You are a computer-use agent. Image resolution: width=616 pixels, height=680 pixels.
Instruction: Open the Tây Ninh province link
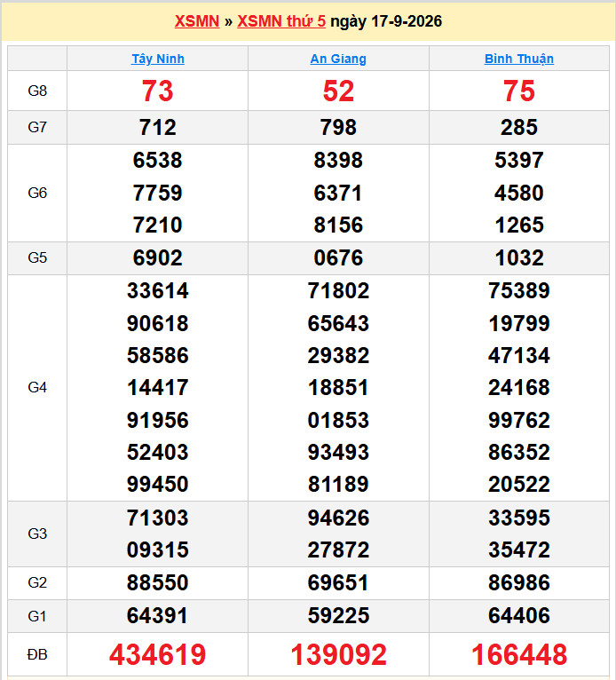[158, 59]
